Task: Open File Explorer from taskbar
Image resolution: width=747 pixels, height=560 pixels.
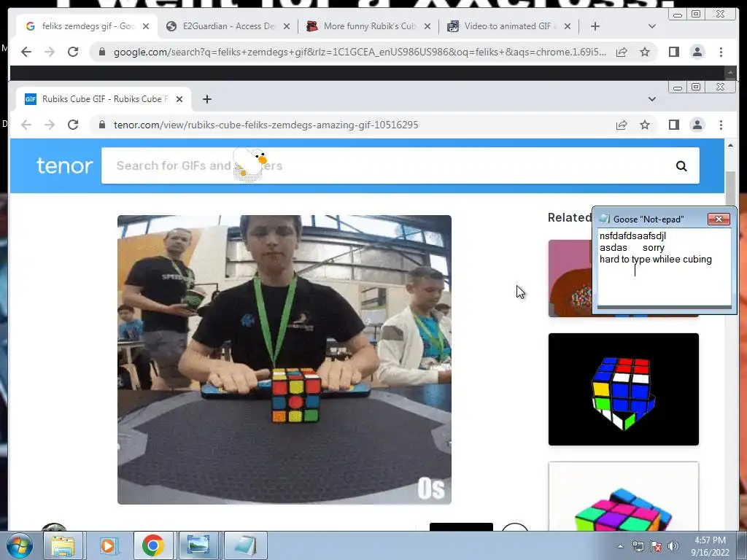Action: click(63, 545)
